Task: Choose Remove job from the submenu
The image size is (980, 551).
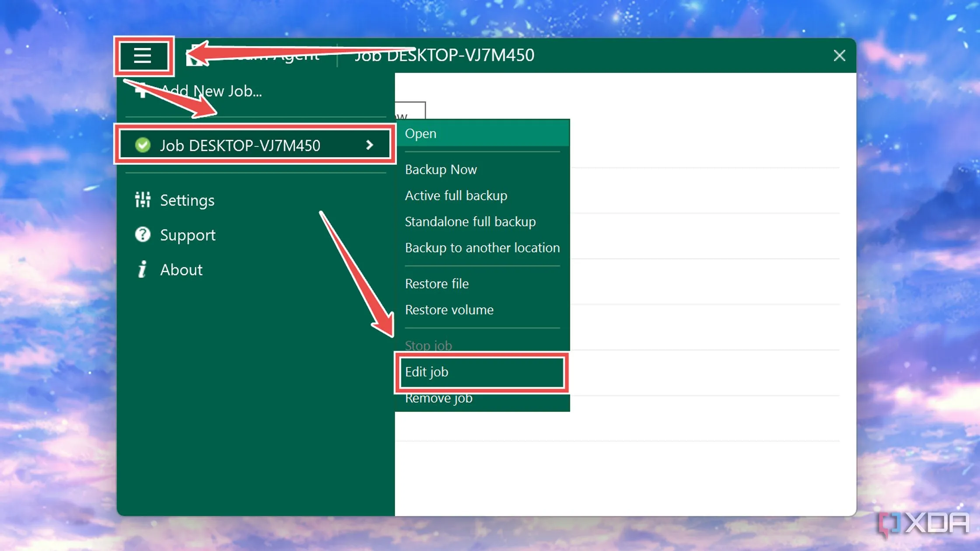Action: point(438,399)
